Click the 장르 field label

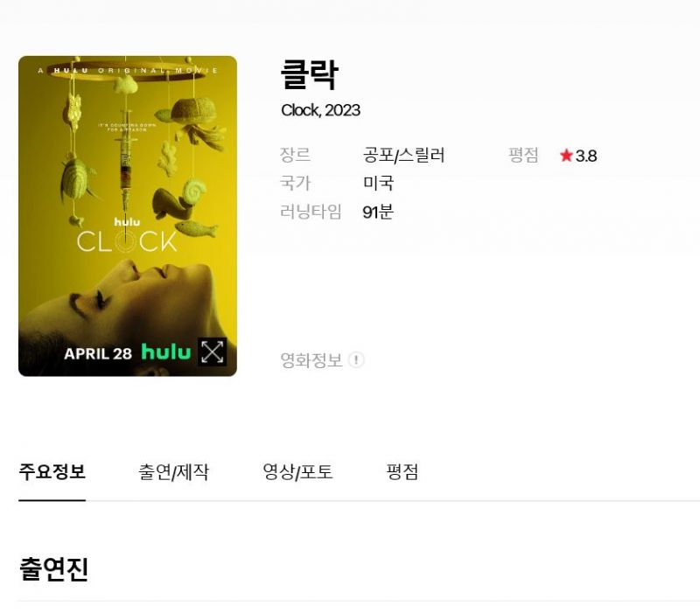pyautogui.click(x=295, y=156)
